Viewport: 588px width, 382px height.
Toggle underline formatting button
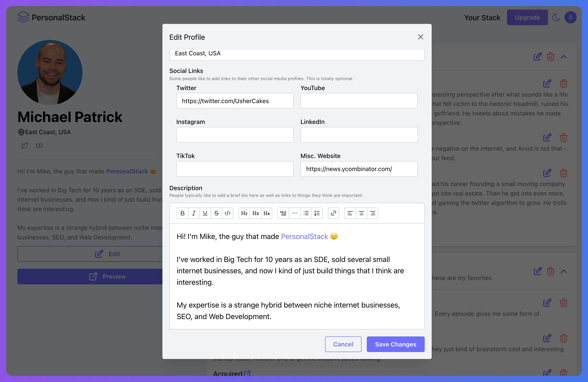point(205,213)
